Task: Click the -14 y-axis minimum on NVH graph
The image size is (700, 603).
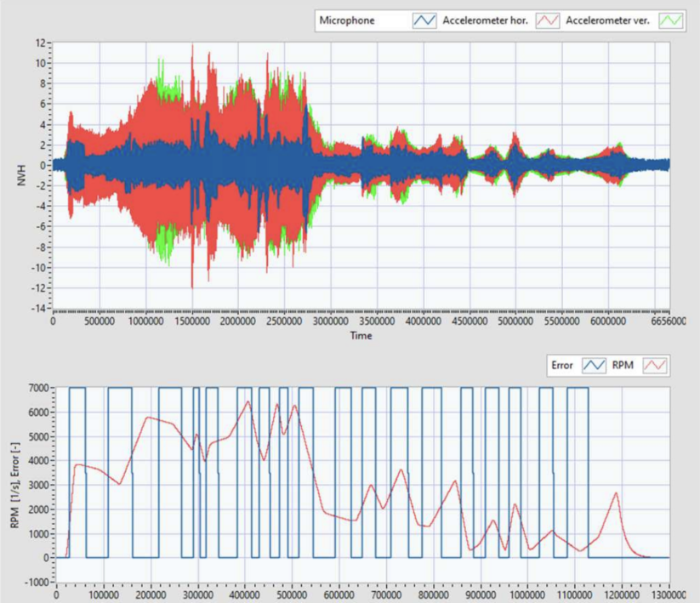Action: 38,309
